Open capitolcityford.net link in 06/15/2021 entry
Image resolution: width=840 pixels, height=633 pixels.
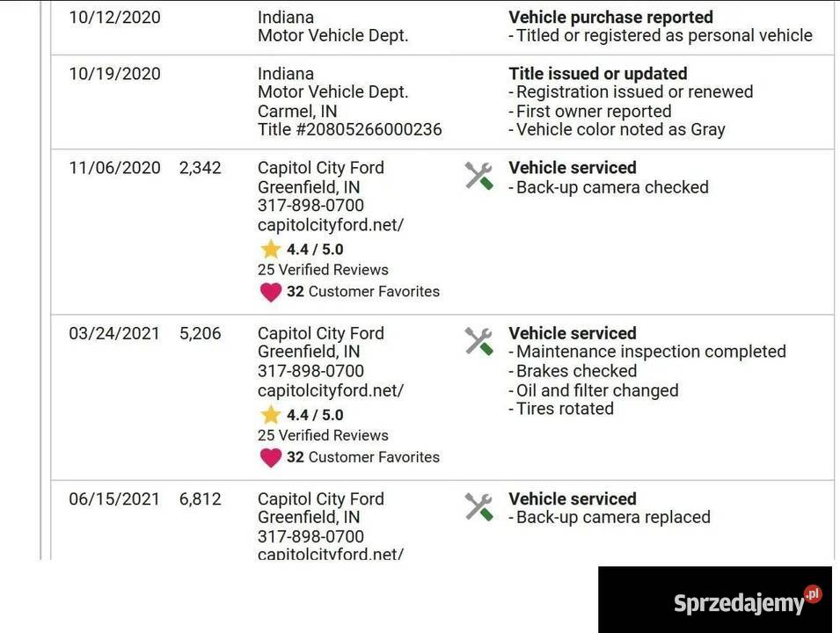330,554
